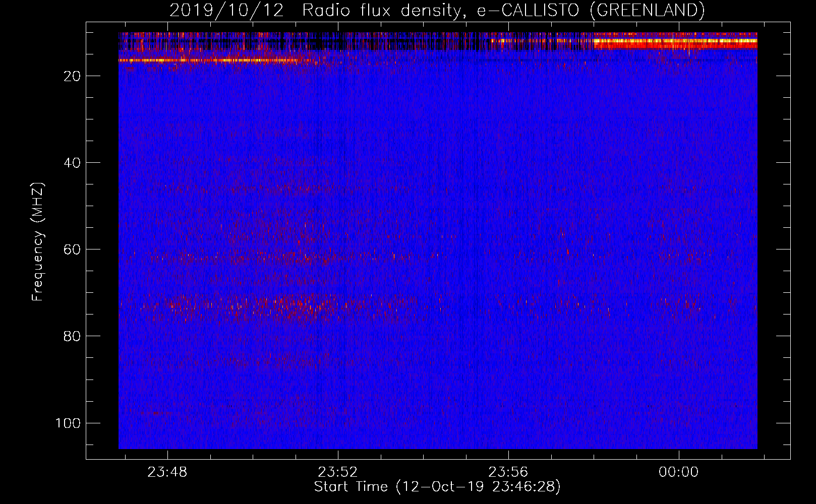Click the frequency tick label '100'
This screenshot has width=816, height=504.
click(x=68, y=423)
